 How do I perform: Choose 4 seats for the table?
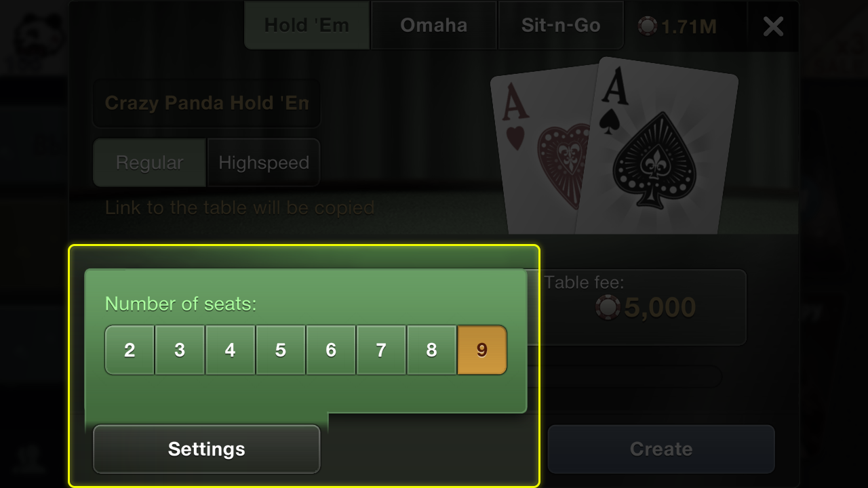click(230, 350)
